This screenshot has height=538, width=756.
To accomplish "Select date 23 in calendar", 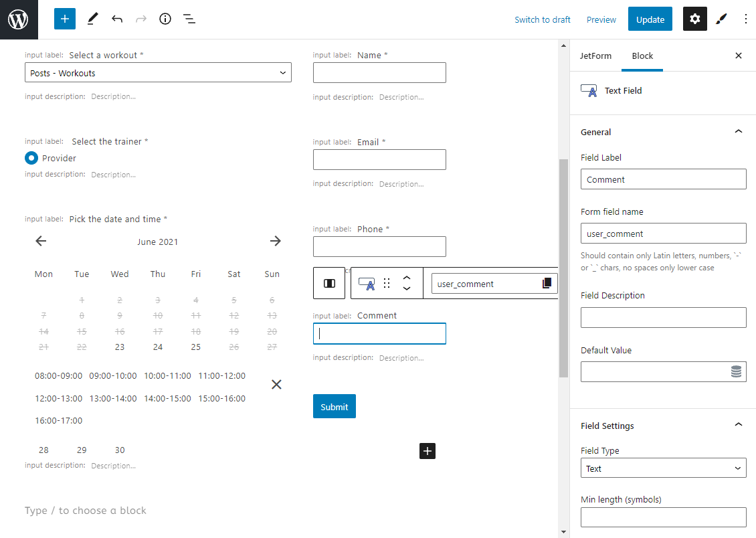I will (x=120, y=347).
